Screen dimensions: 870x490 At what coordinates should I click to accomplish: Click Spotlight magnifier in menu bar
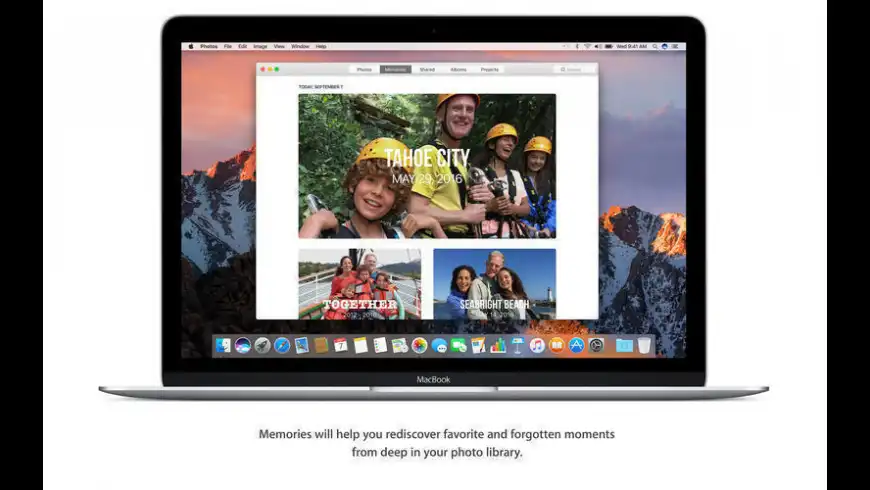pos(655,47)
